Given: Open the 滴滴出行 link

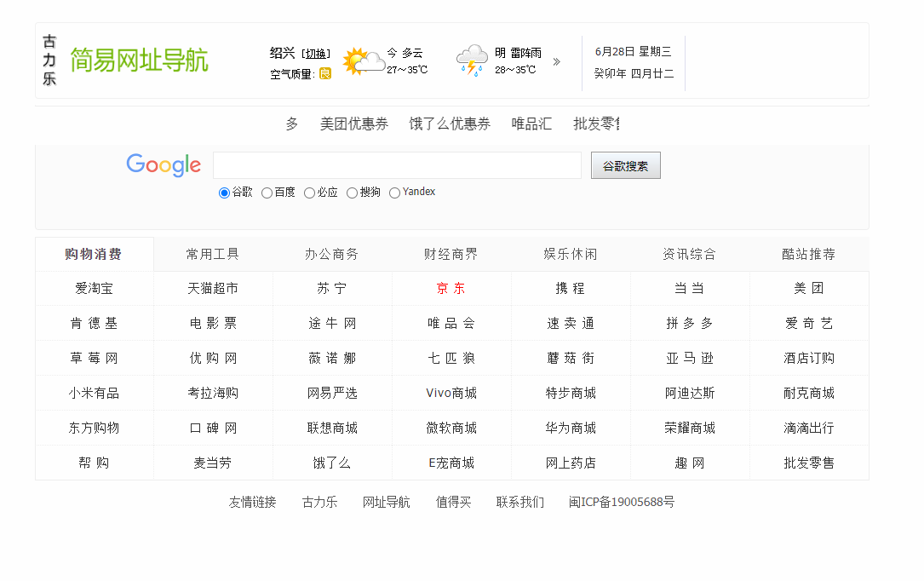Looking at the screenshot, I should point(808,428).
